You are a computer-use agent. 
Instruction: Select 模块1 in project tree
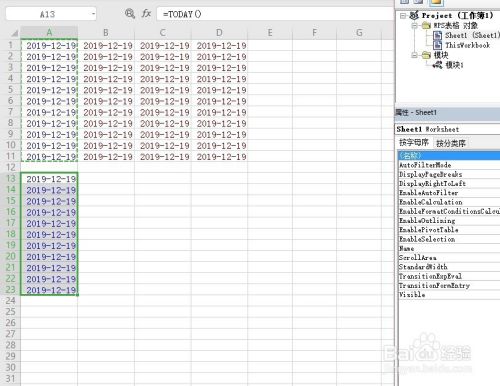455,65
